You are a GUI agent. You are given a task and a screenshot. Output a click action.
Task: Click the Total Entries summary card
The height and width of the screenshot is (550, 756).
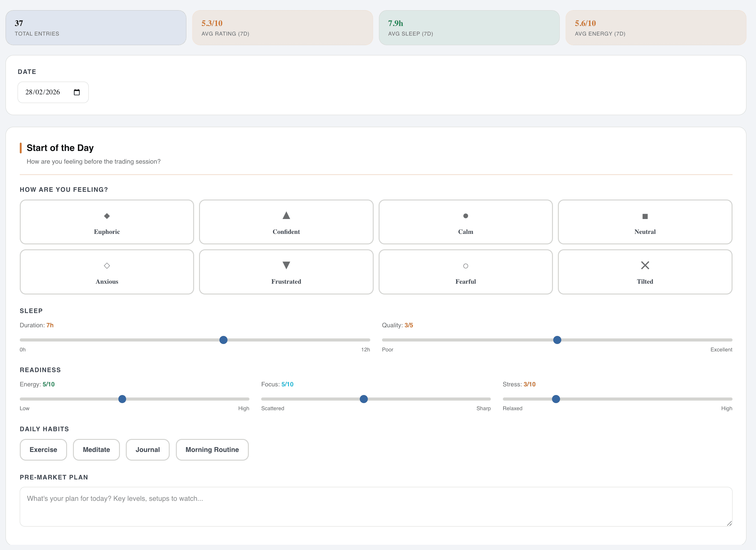click(x=96, y=27)
